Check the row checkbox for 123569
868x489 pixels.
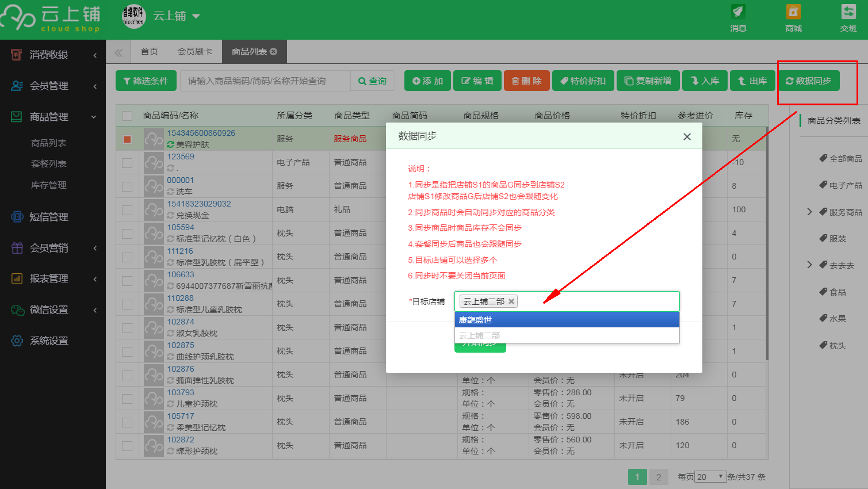click(x=127, y=163)
